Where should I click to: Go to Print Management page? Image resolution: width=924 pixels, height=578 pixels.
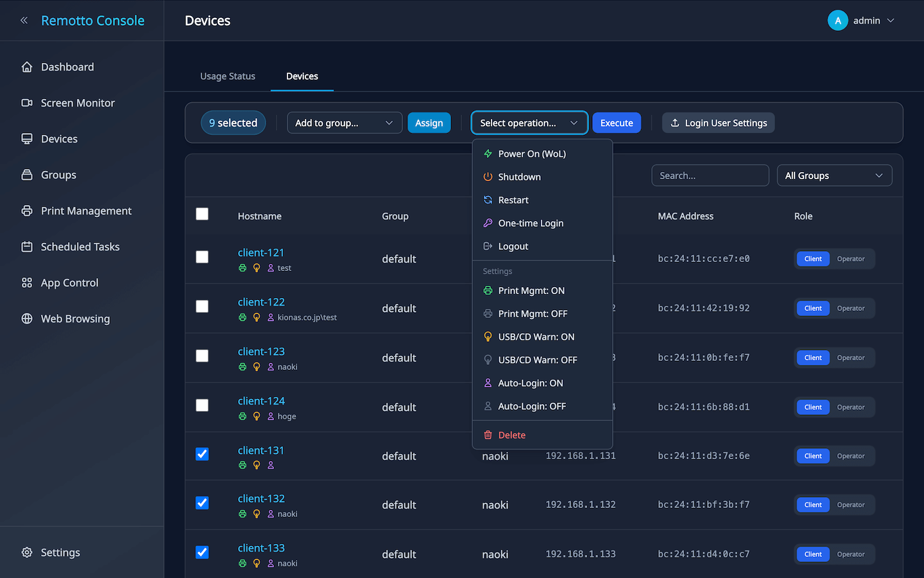tap(85, 211)
